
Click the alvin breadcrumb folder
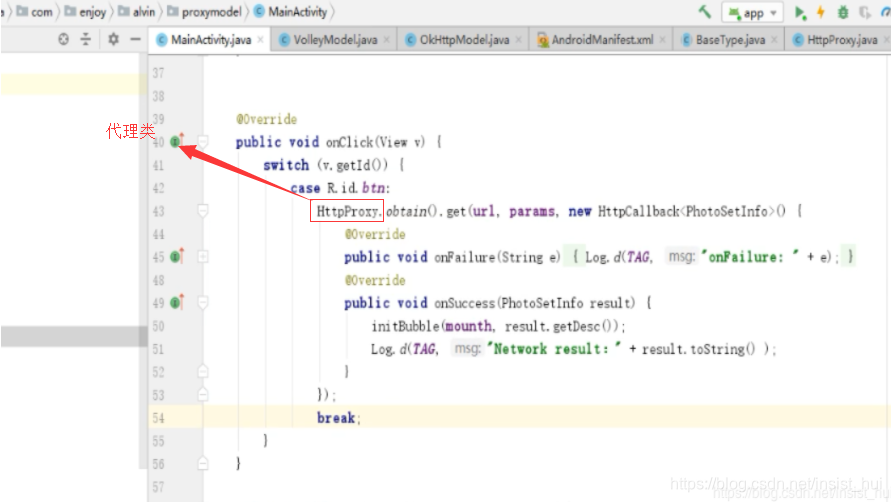click(136, 12)
